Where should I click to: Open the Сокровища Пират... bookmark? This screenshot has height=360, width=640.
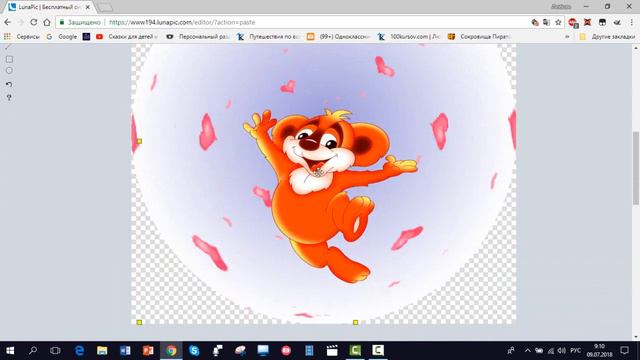[x=480, y=37]
